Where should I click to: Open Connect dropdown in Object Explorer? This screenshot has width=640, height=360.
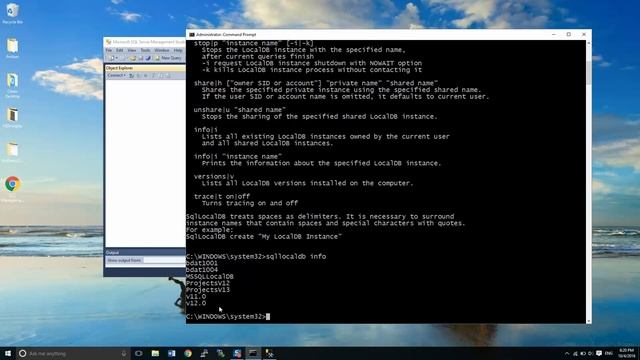point(116,76)
